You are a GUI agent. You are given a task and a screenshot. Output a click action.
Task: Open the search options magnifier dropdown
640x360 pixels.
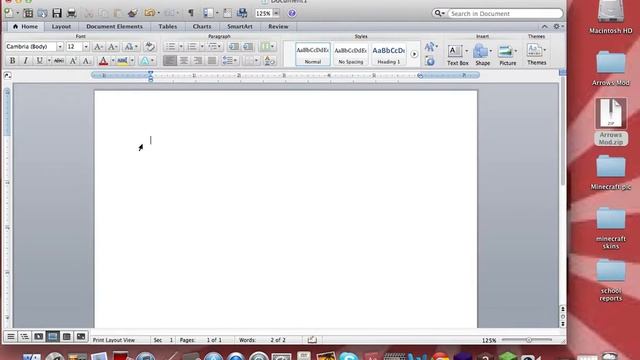[x=439, y=13]
